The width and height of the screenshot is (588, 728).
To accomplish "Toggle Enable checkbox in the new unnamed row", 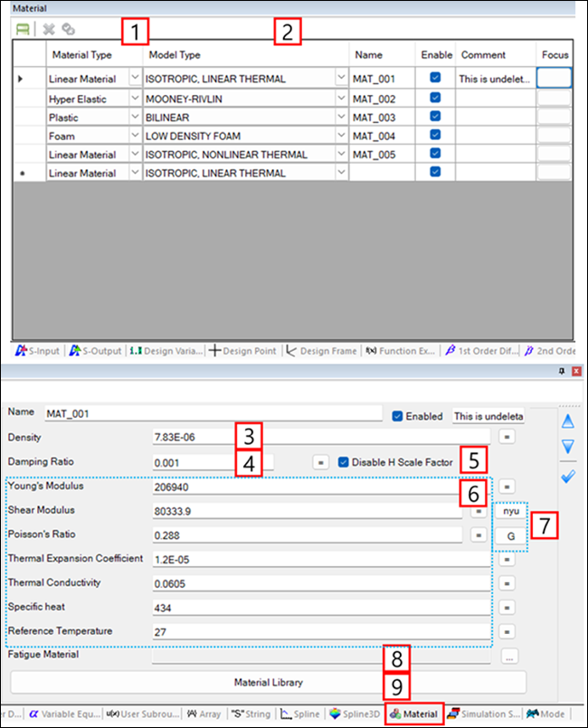I will 435,172.
